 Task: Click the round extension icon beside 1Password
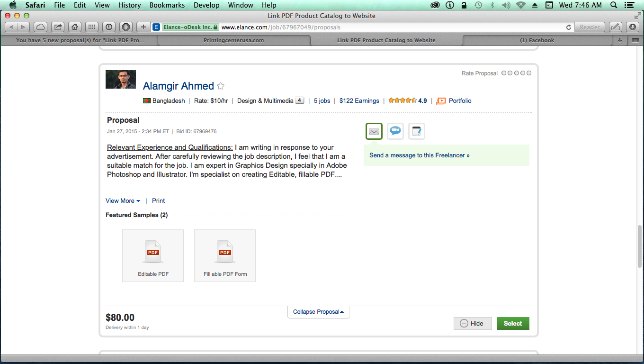[x=125, y=27]
